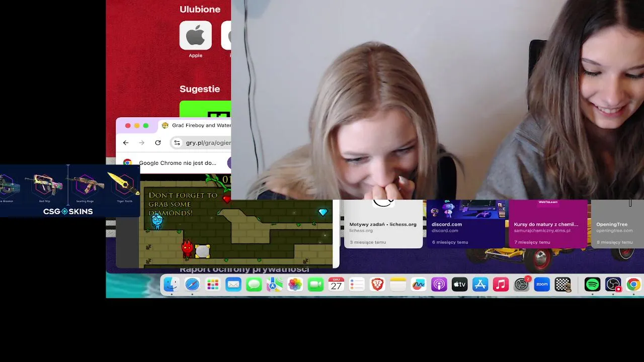Open the Music app in the Dock
This screenshot has width=644, height=362.
click(501, 285)
